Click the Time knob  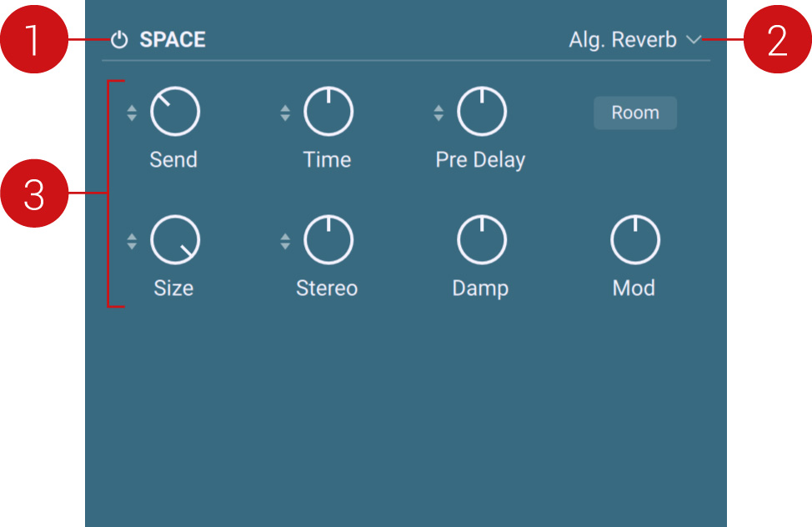tap(328, 112)
